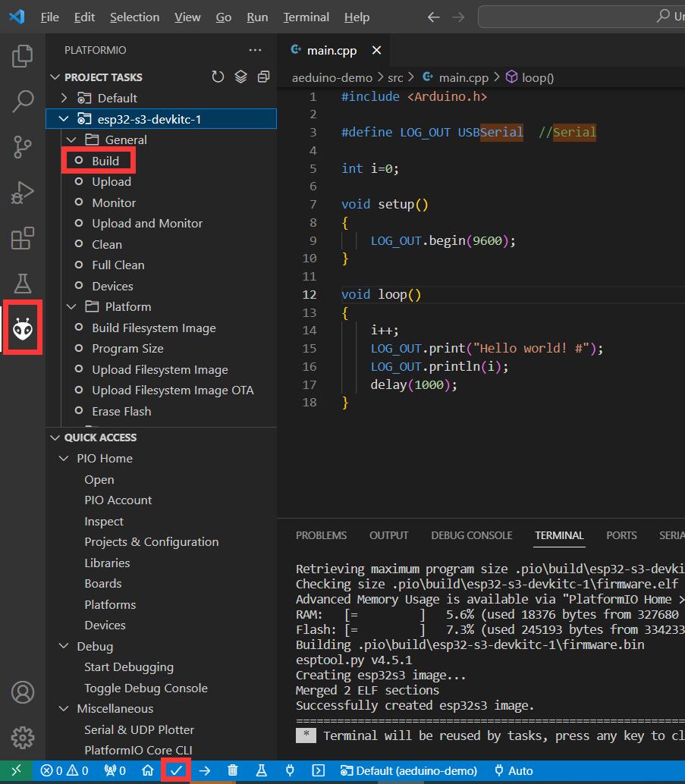Show errors and warnings count in status bar
This screenshot has width=685, height=784.
(x=64, y=770)
